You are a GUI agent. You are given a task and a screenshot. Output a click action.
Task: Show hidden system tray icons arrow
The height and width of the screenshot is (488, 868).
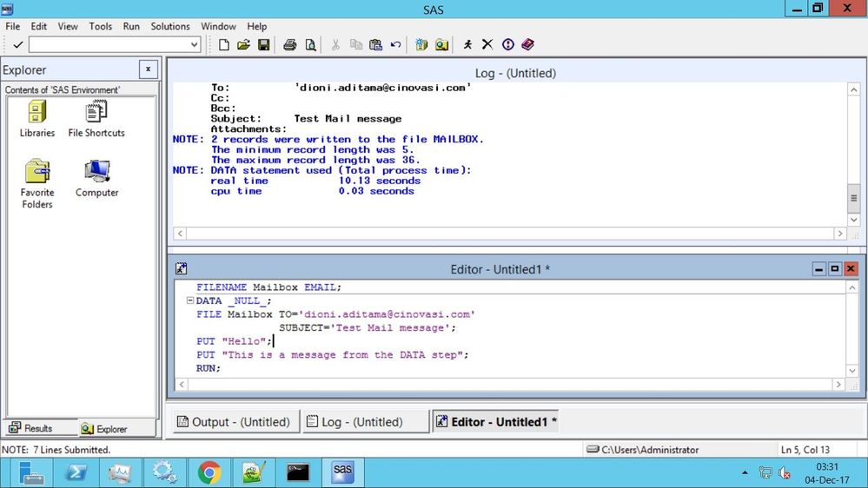coord(744,473)
